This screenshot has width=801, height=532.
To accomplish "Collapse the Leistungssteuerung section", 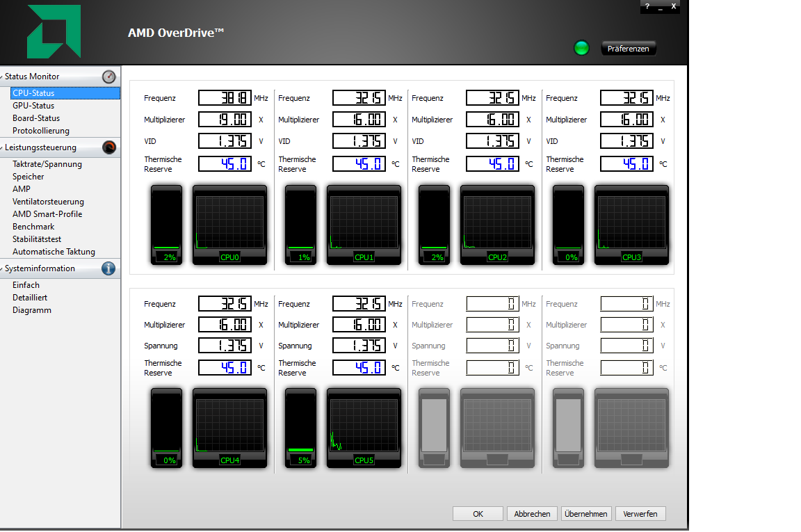I will point(2,147).
